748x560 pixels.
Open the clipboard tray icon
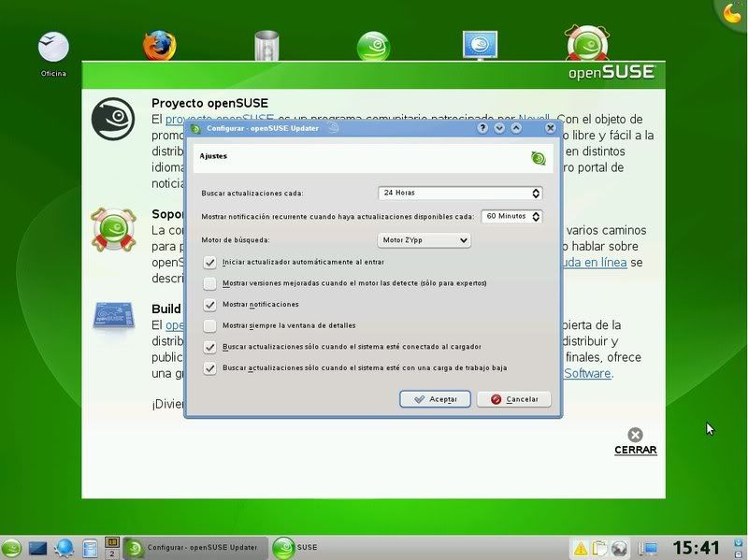[x=599, y=548]
